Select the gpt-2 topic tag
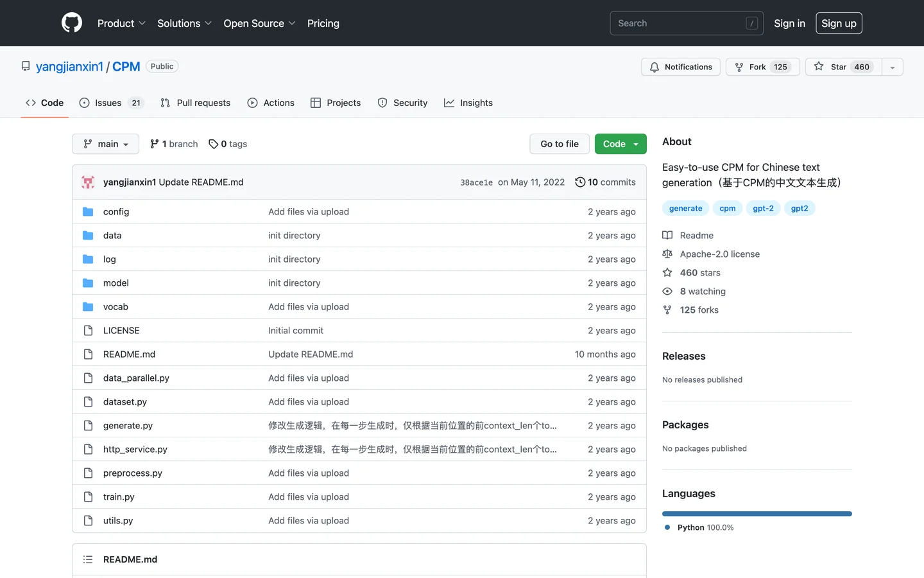The width and height of the screenshot is (924, 578). click(x=763, y=208)
